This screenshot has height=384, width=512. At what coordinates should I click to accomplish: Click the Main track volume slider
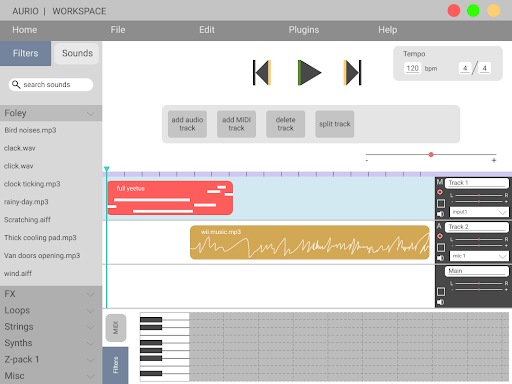(x=479, y=289)
